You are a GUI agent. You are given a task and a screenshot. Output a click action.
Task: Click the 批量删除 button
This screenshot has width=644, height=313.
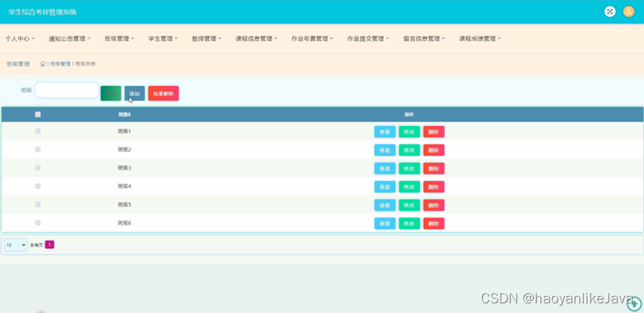(x=163, y=93)
